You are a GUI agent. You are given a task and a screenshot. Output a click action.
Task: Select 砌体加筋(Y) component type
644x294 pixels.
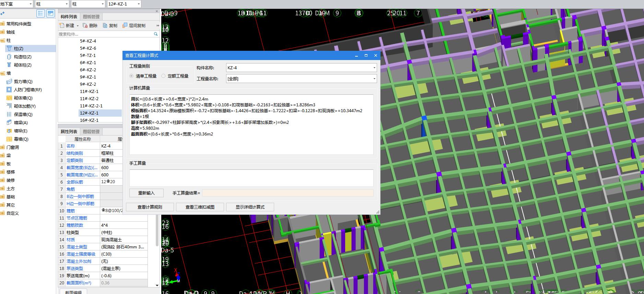click(x=25, y=106)
